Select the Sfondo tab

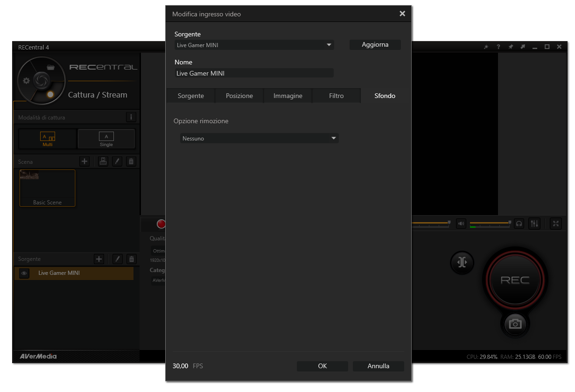click(x=385, y=96)
